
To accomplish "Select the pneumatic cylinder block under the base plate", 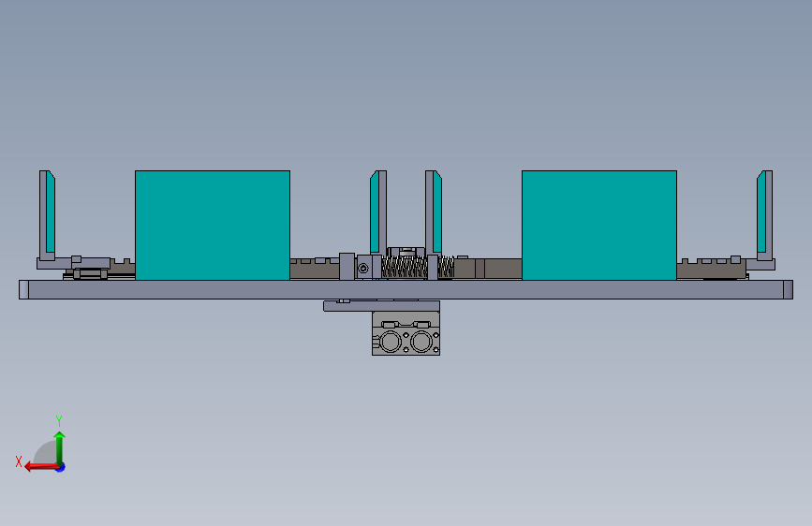I will (x=406, y=333).
